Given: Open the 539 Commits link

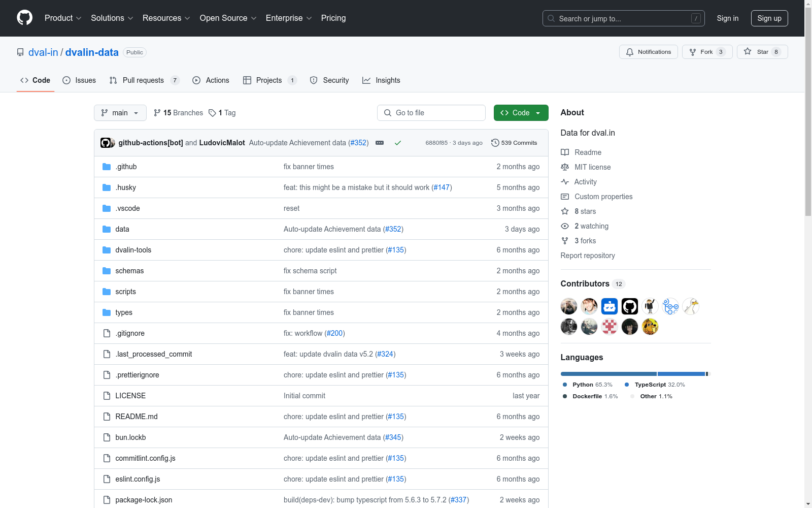Looking at the screenshot, I should point(514,143).
